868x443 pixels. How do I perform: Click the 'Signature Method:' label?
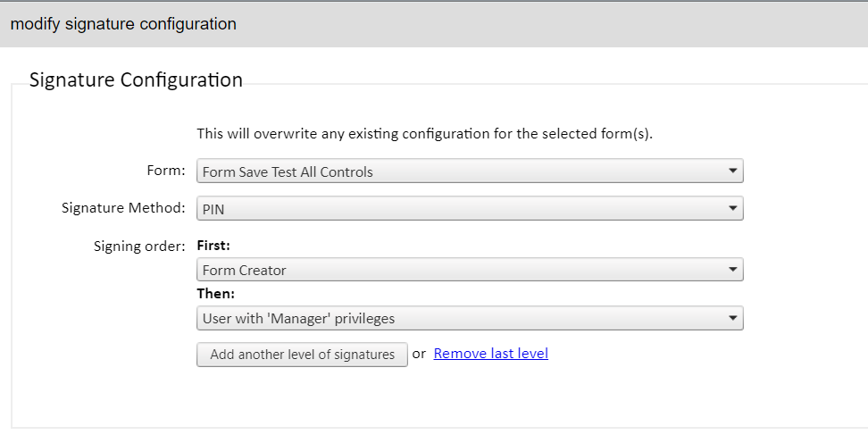[123, 207]
